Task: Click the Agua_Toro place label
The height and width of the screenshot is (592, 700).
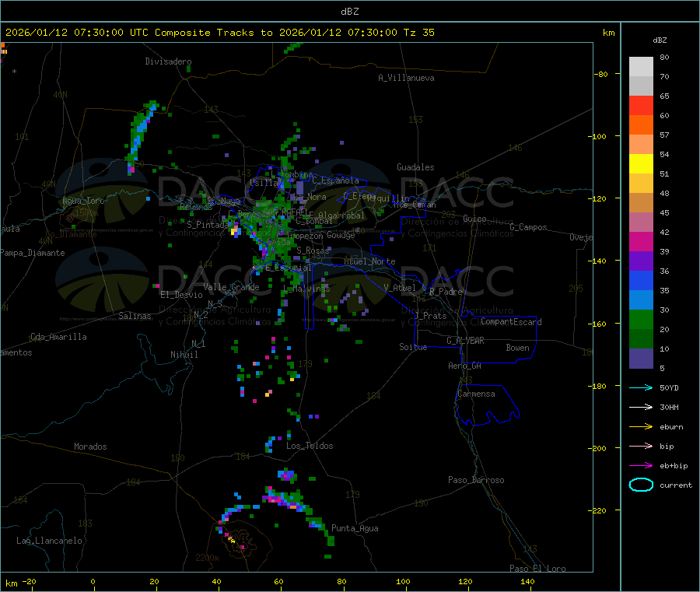Action: coord(83,201)
